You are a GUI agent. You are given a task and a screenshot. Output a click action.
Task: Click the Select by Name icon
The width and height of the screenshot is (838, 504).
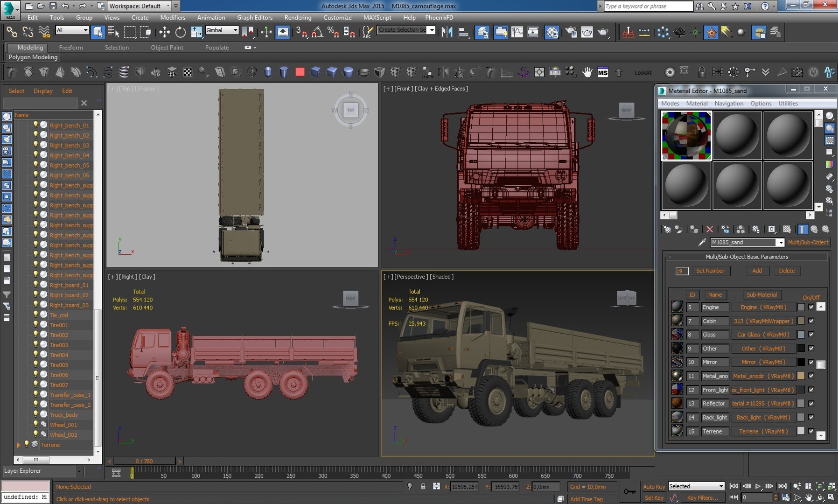(x=113, y=32)
